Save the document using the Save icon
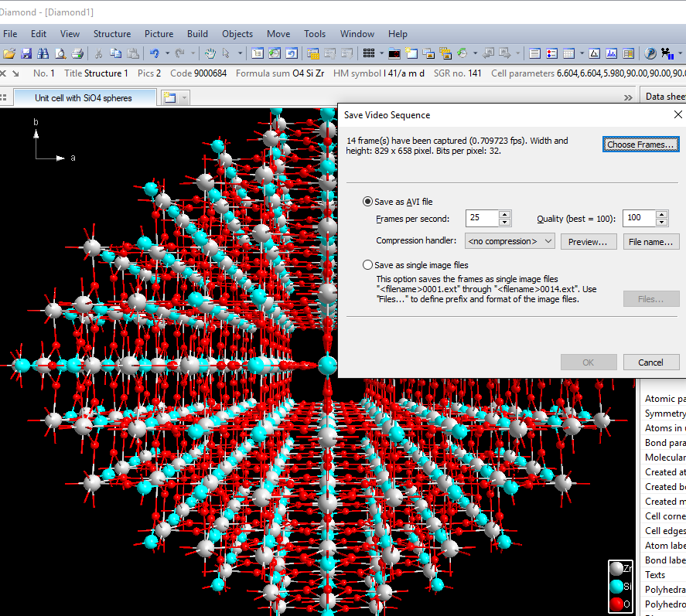686x616 pixels. [x=26, y=53]
